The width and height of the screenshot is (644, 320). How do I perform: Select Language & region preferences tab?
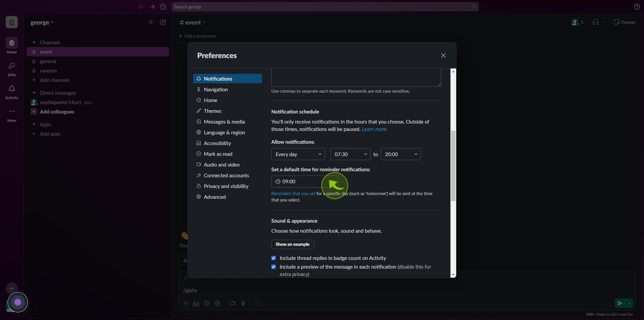(x=227, y=132)
